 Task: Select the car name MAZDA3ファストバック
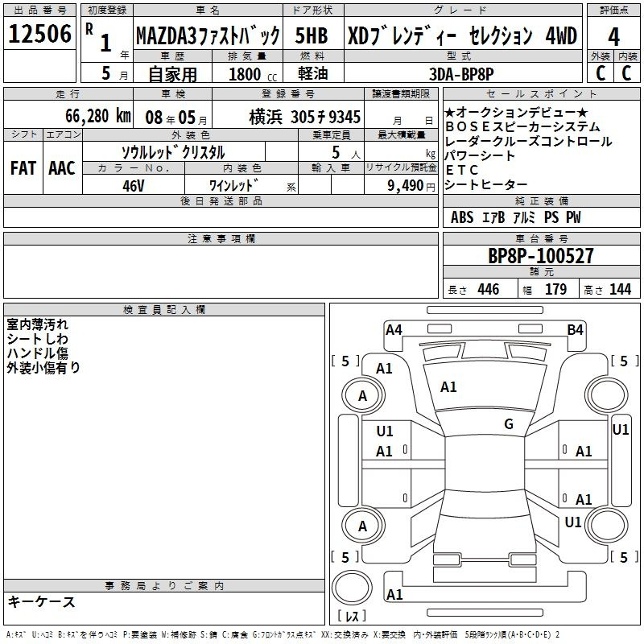[208, 35]
